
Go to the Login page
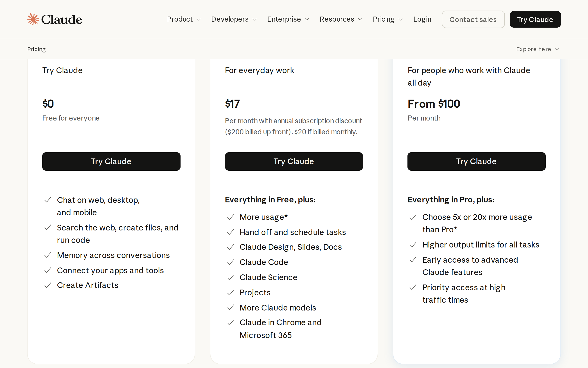(x=422, y=19)
